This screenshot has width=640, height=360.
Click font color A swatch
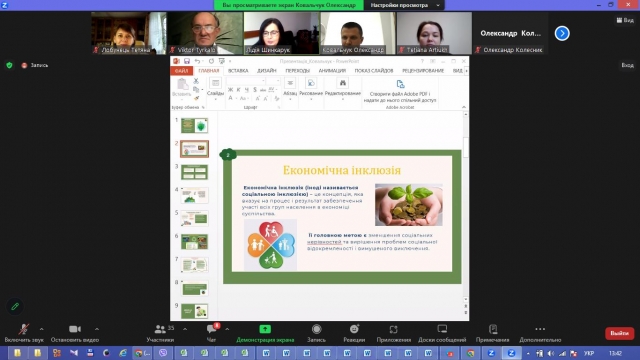click(231, 98)
